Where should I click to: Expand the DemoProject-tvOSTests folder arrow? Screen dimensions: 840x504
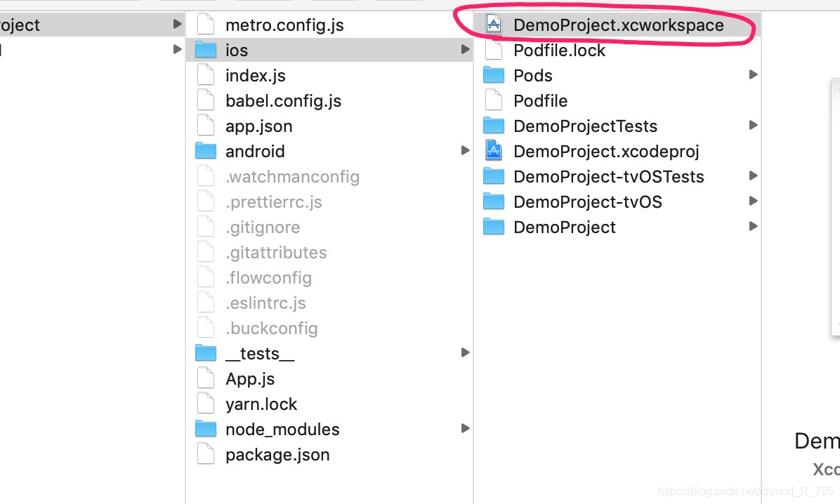(753, 175)
